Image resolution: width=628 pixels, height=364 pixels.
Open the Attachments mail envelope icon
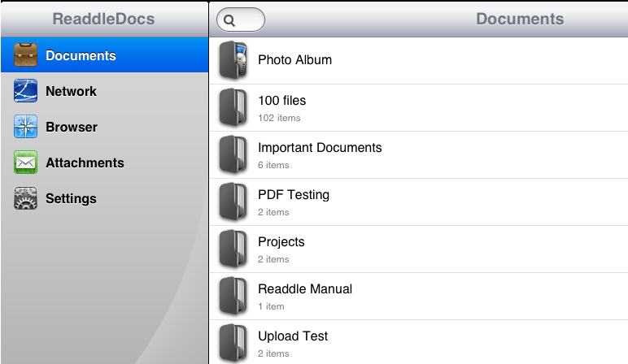click(26, 162)
